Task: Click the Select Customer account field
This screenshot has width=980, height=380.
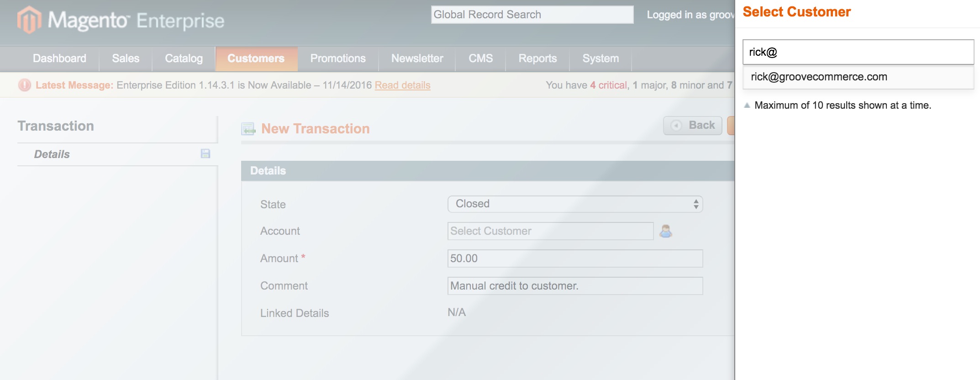Action: click(550, 231)
